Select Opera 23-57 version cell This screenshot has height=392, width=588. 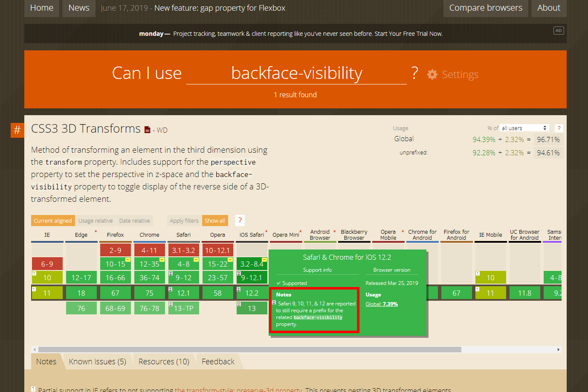(x=218, y=278)
